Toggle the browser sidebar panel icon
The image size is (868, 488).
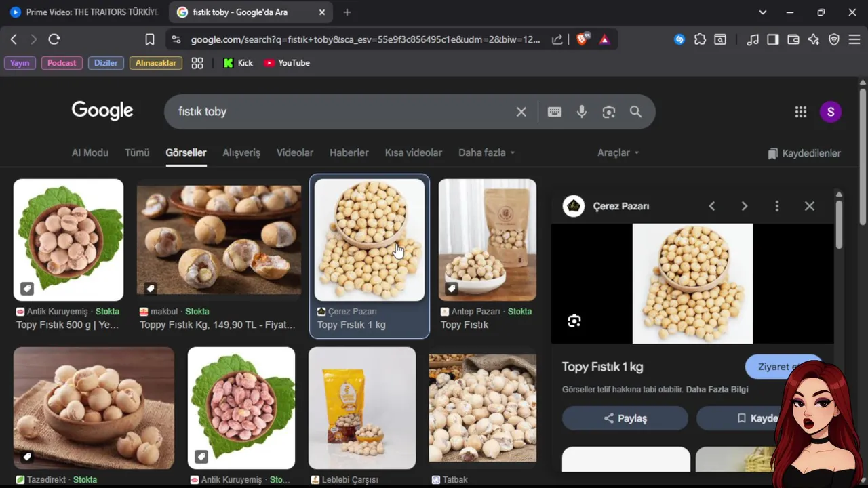[773, 39]
